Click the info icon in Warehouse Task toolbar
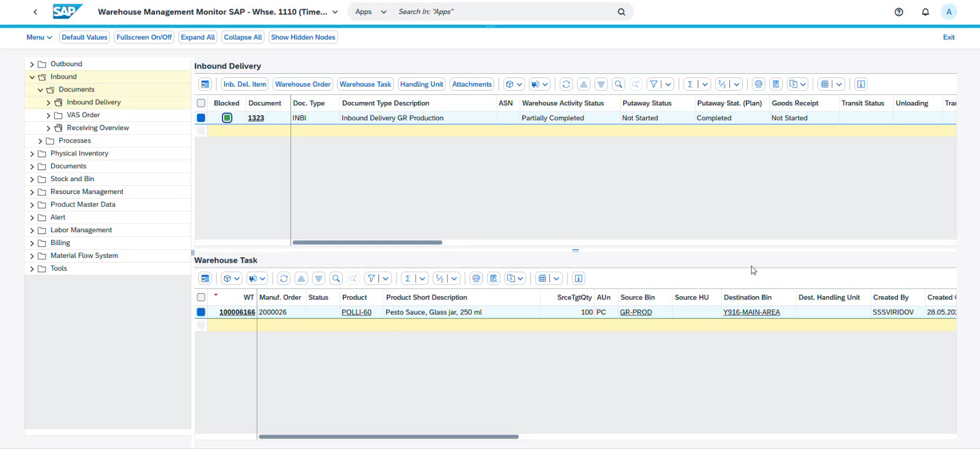980x459 pixels. 579,278
